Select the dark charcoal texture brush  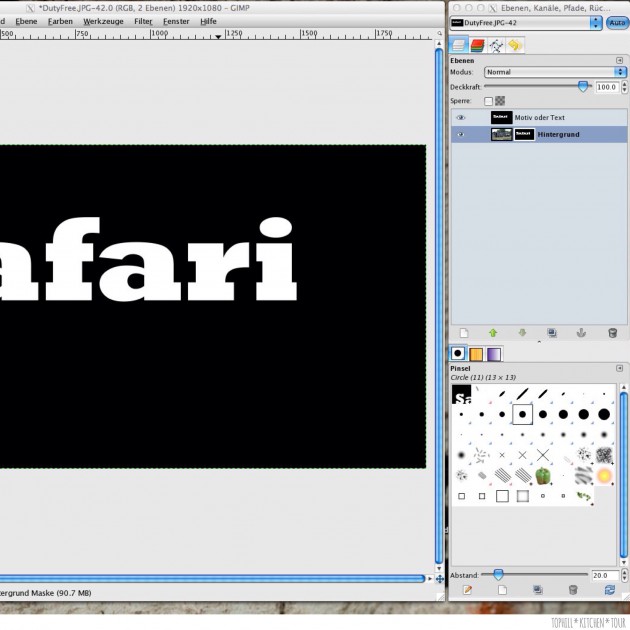[604, 455]
